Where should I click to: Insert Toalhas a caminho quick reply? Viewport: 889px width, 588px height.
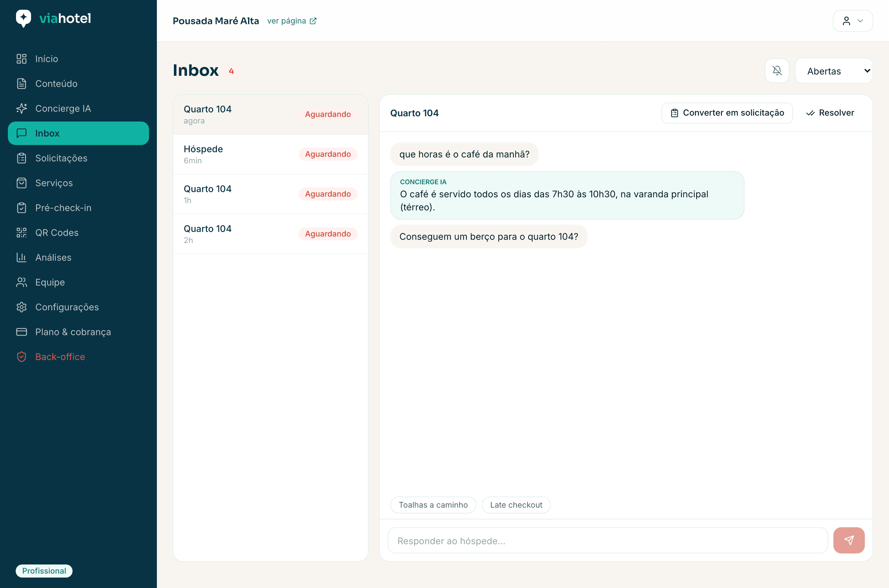click(x=433, y=505)
